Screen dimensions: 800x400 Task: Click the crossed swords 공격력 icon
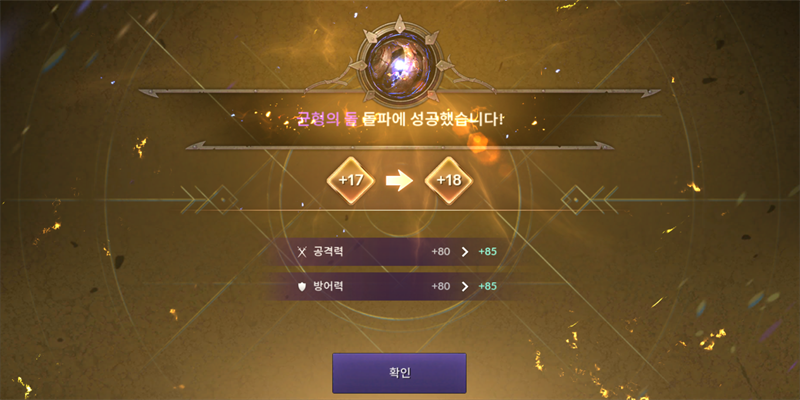tap(302, 252)
